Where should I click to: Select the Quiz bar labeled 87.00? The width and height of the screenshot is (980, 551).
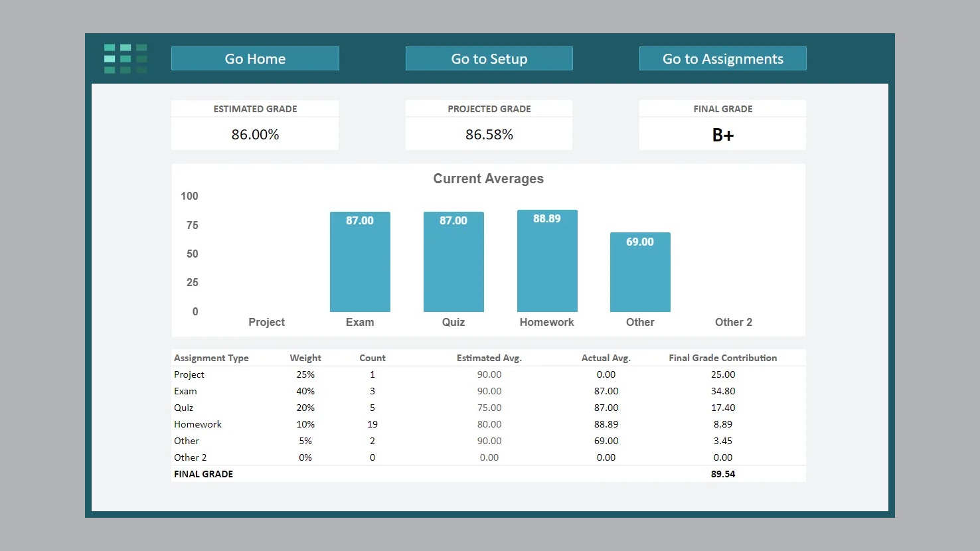click(x=453, y=266)
